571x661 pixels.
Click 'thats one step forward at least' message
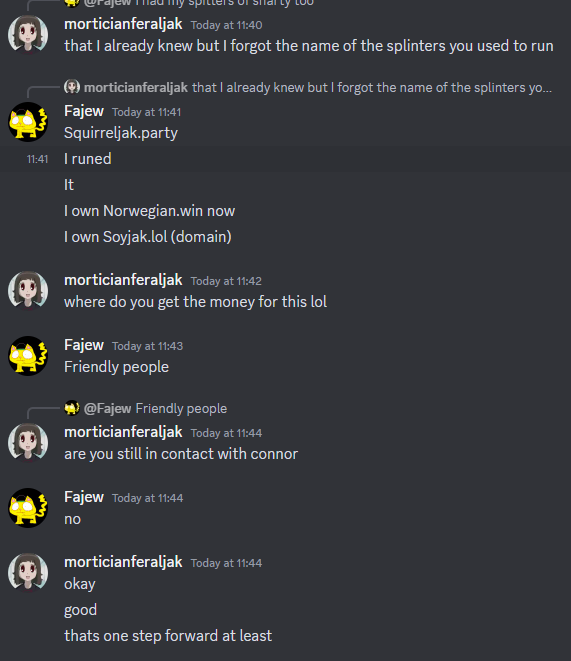[168, 636]
